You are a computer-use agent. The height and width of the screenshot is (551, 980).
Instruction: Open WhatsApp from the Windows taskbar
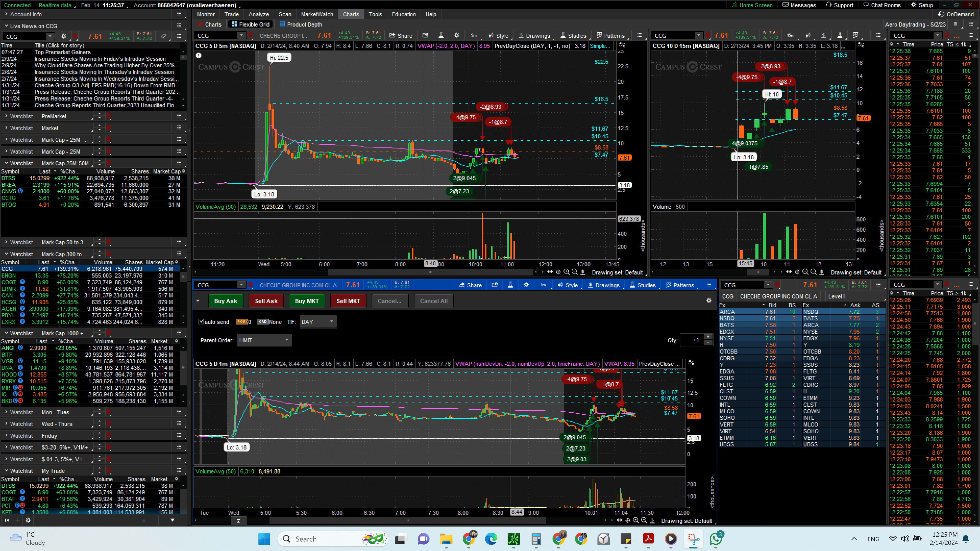pos(716,539)
